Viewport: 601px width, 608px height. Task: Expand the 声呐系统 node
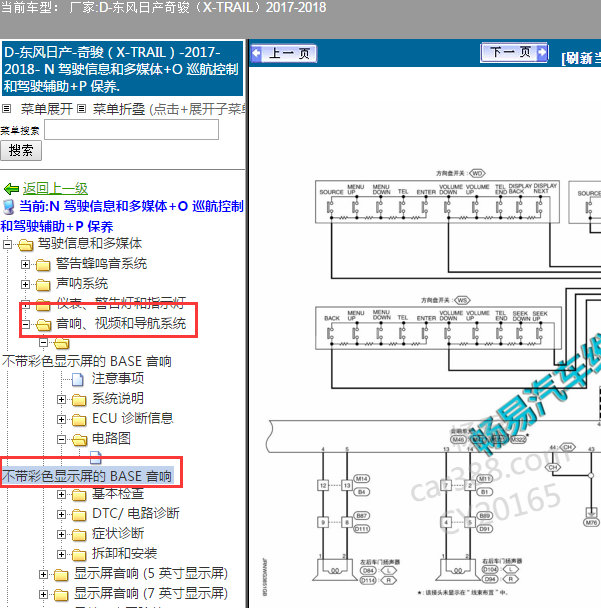[25, 284]
